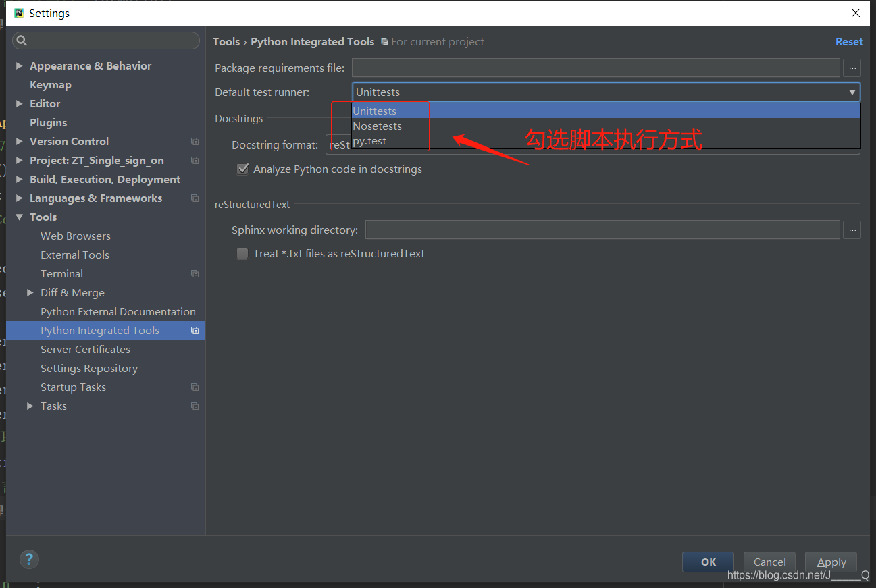
Task: Open Python External Documentation page
Action: click(x=118, y=312)
